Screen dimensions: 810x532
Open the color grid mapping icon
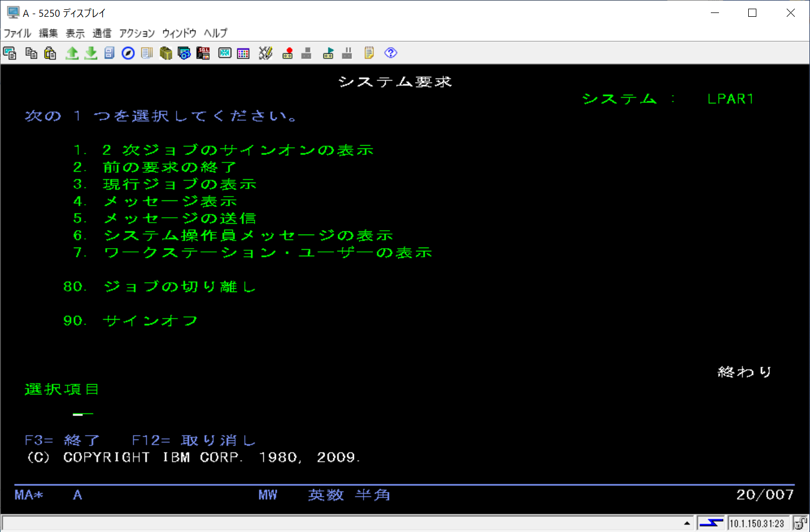[243, 53]
